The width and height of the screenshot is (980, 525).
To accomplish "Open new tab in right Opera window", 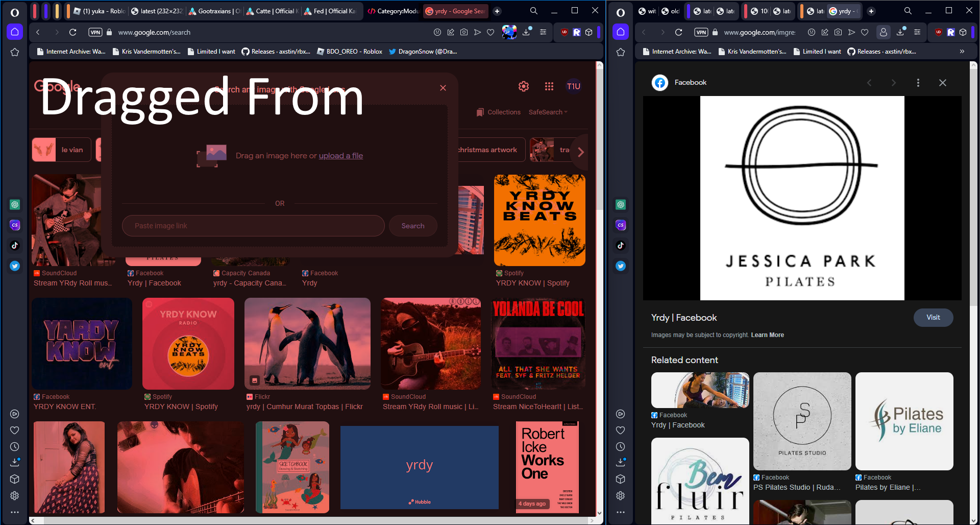I will click(871, 11).
